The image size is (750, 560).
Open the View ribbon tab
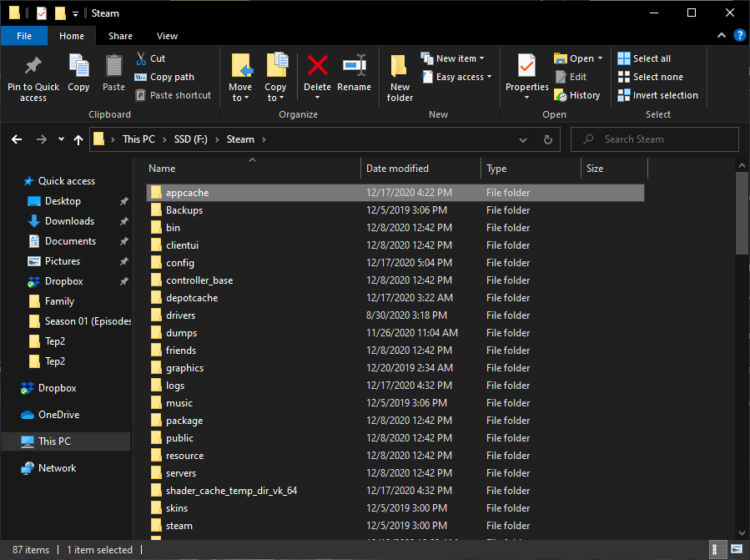[167, 36]
